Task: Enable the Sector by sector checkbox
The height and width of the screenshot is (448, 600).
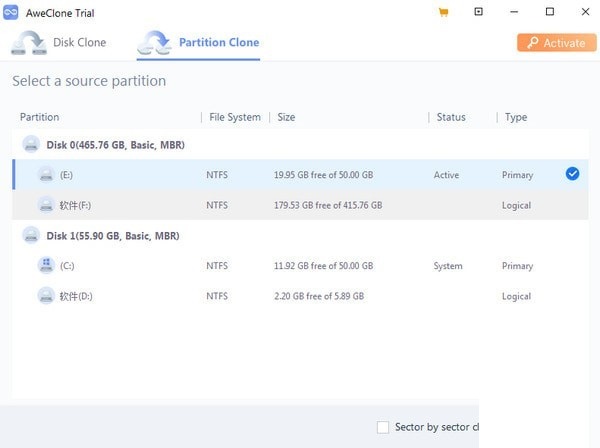Action: point(383,427)
